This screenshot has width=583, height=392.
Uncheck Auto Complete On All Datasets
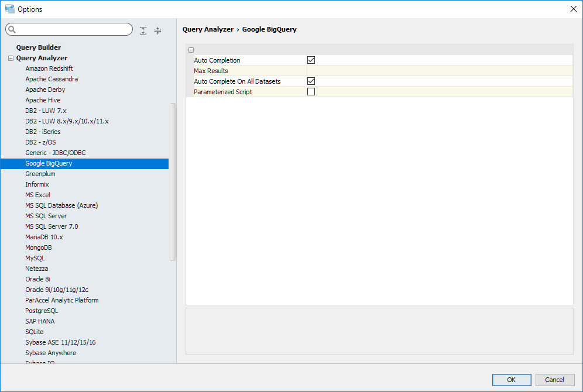[311, 81]
